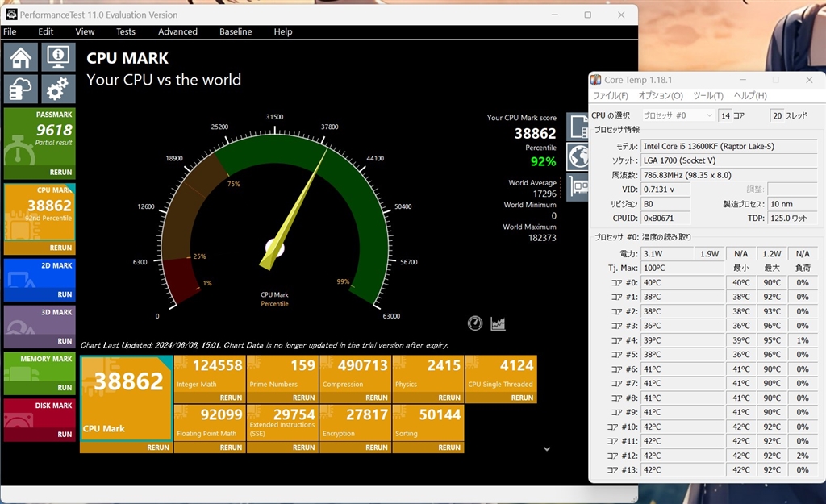Open the File menu in PerformanceTest
This screenshot has height=504, width=826.
(10, 31)
